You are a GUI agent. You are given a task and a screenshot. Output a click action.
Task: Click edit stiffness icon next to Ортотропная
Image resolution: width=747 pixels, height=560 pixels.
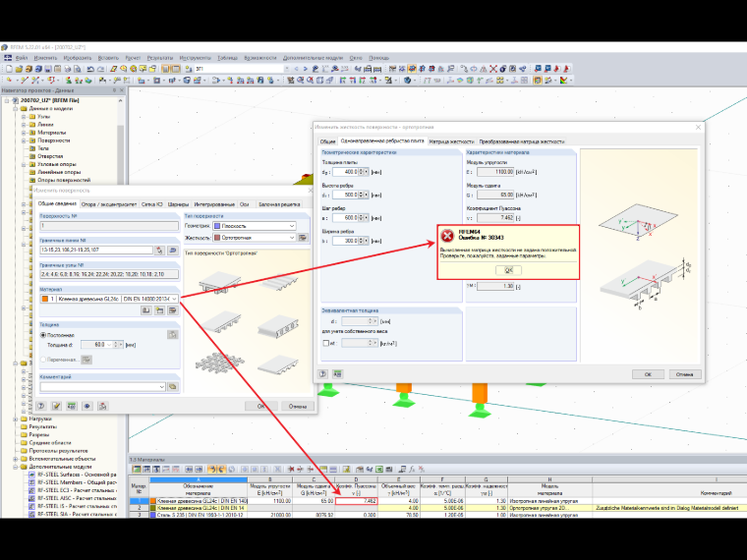[x=303, y=237]
